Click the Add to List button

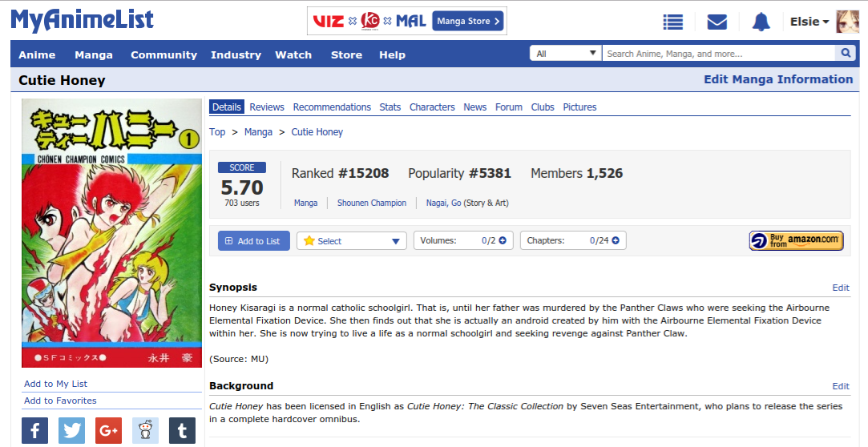coord(253,240)
